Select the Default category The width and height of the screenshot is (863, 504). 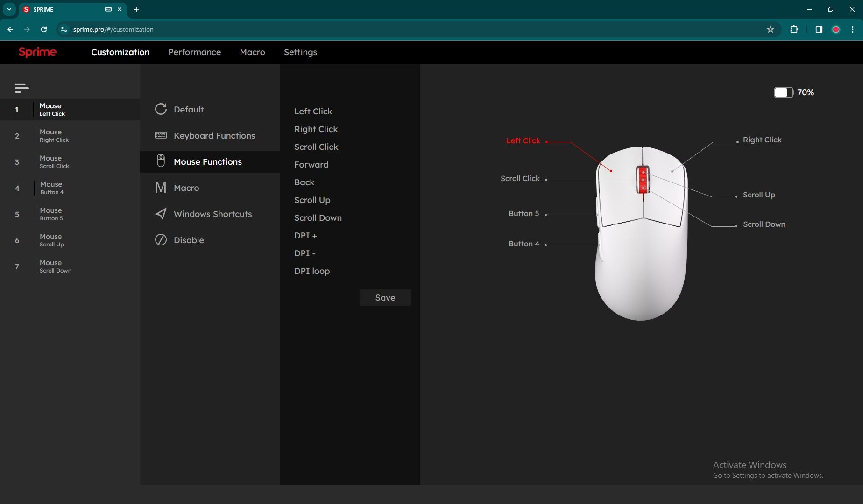pos(210,109)
